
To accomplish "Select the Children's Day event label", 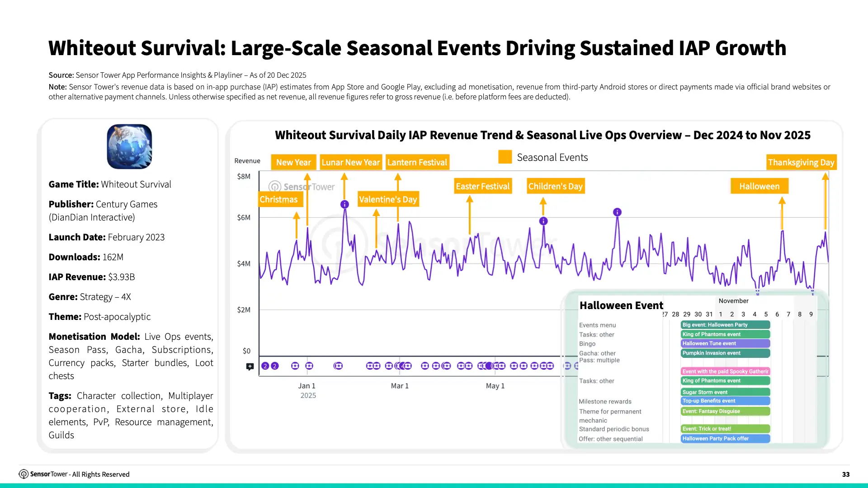I will click(556, 186).
